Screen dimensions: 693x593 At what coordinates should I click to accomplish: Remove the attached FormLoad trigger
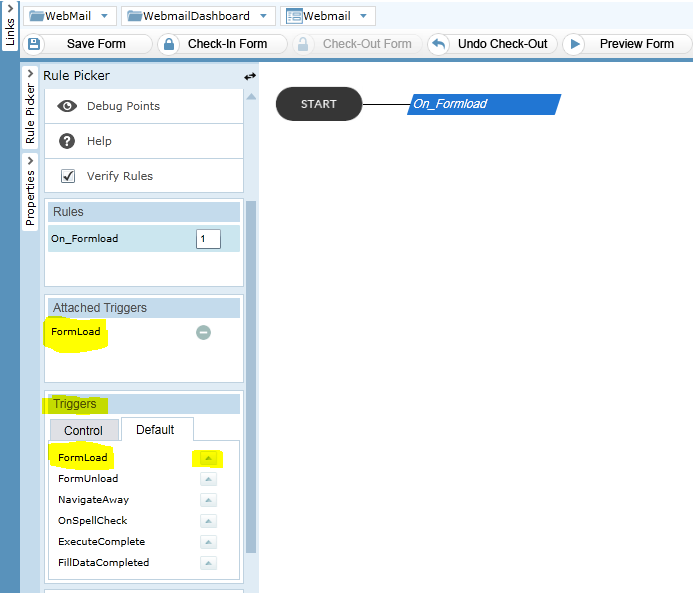tap(203, 332)
